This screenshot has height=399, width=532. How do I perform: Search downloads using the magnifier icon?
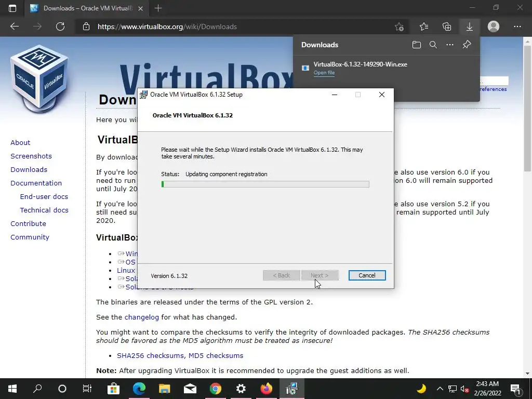click(x=433, y=45)
